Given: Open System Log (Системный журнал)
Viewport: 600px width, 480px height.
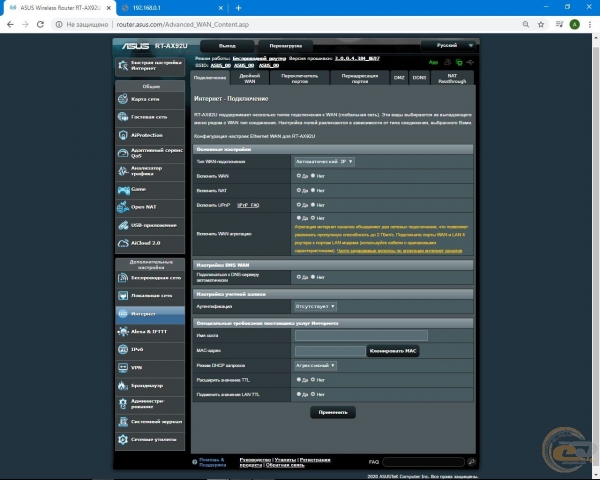Looking at the screenshot, I should (150, 421).
